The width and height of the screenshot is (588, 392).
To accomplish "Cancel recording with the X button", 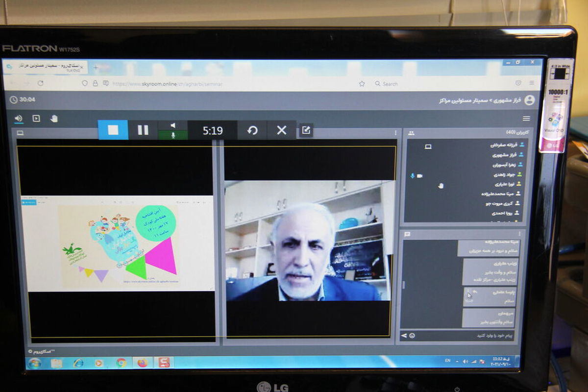I will pyautogui.click(x=282, y=130).
